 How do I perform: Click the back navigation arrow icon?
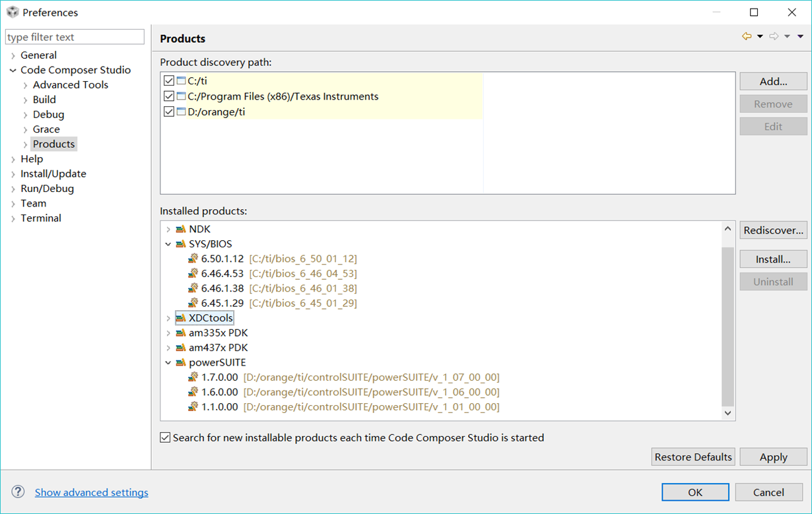[x=747, y=36]
